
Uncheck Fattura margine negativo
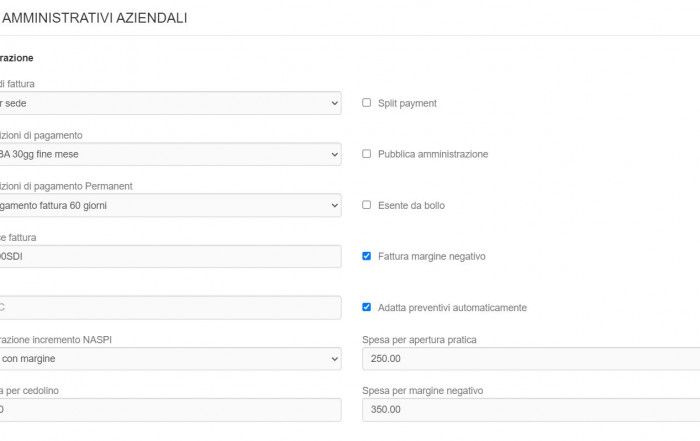(x=366, y=256)
